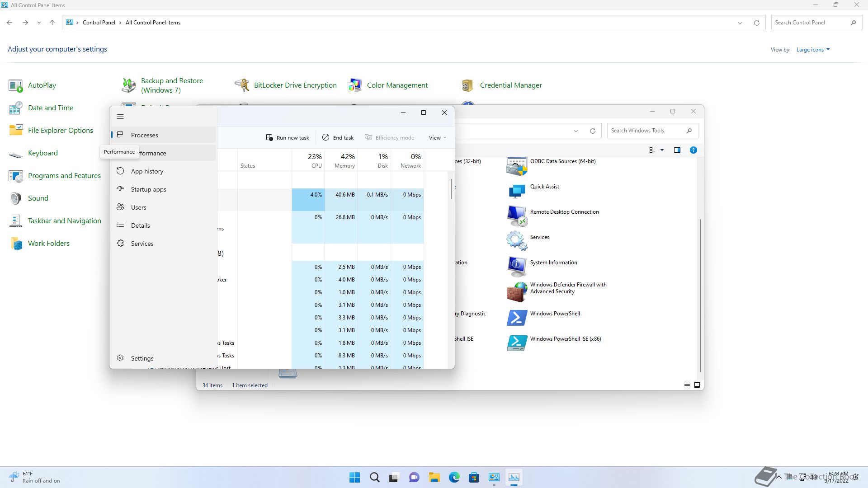Open Windows PowerShell ISE (x86)
The image size is (868, 488).
tap(554, 343)
